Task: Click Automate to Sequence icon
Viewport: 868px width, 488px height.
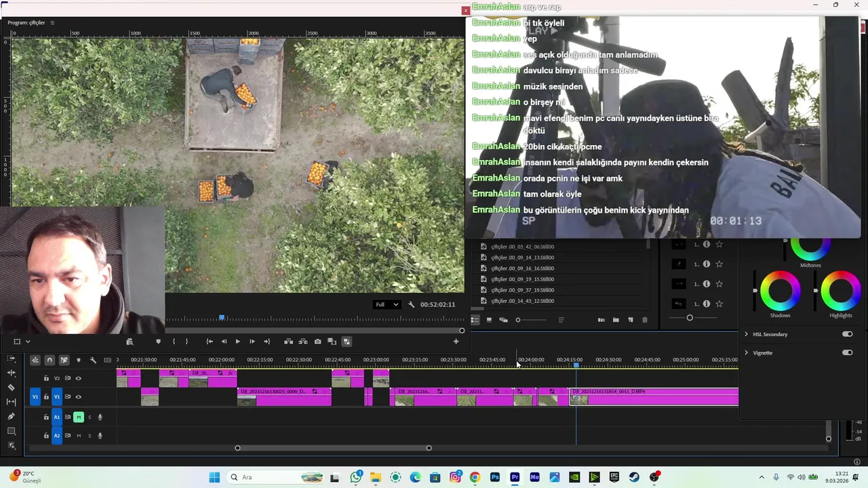Action: [601, 320]
